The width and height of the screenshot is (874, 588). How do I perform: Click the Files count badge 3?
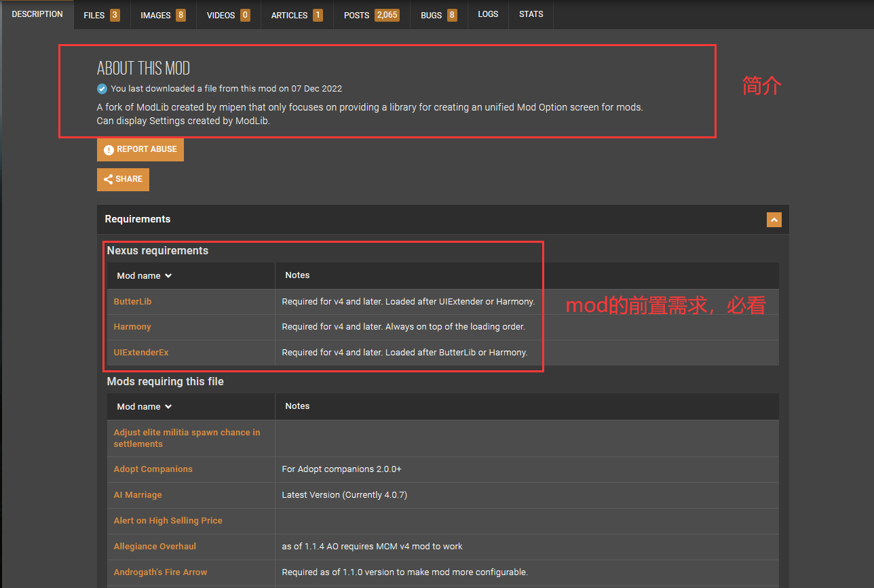pyautogui.click(x=115, y=15)
